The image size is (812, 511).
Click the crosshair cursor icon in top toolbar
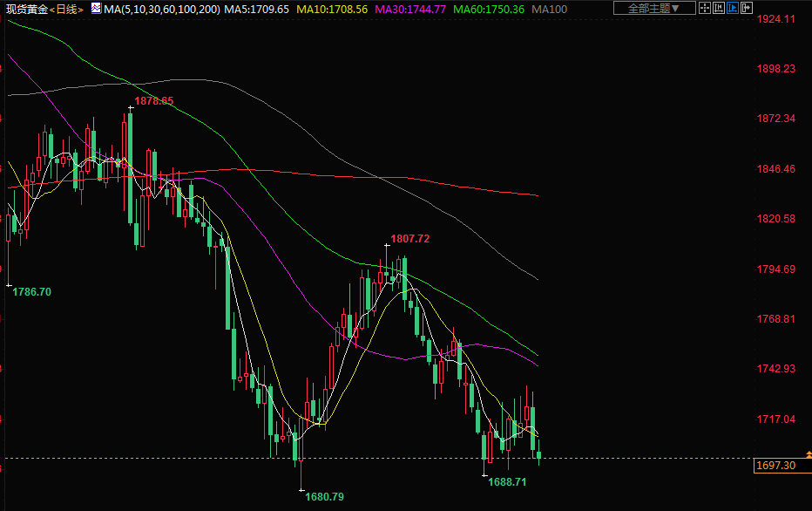pyautogui.click(x=705, y=8)
